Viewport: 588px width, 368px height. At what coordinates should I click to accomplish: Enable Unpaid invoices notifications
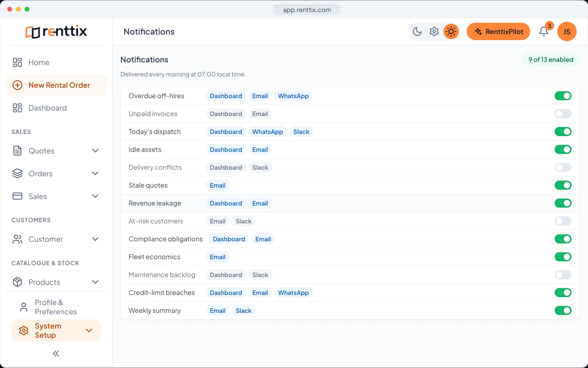[x=563, y=114]
